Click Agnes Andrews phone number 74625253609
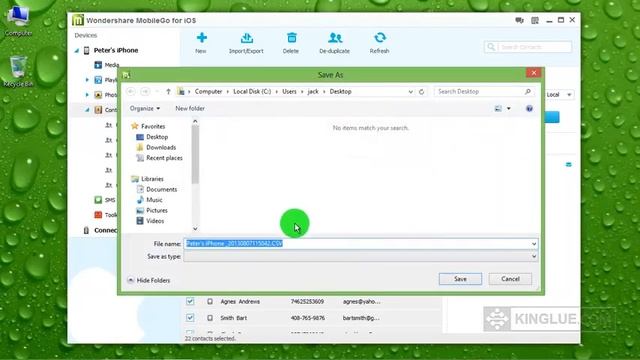This screenshot has width=640, height=360. pos(307,302)
